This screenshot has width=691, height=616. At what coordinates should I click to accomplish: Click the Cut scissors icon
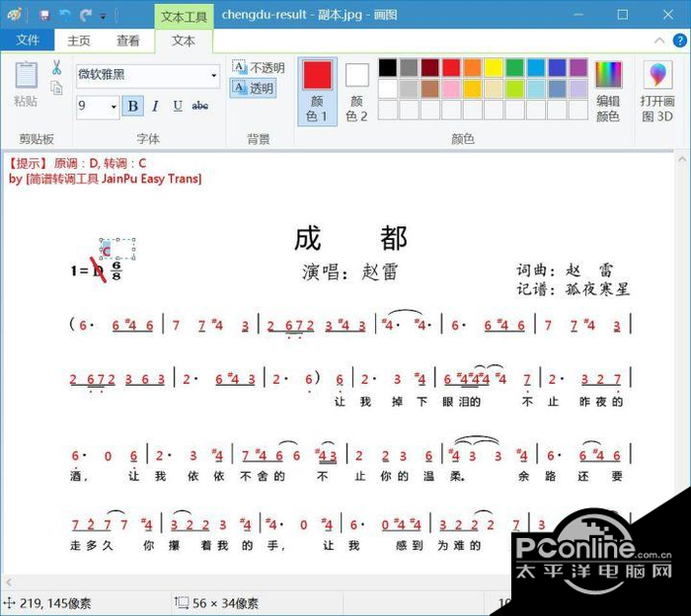[56, 67]
